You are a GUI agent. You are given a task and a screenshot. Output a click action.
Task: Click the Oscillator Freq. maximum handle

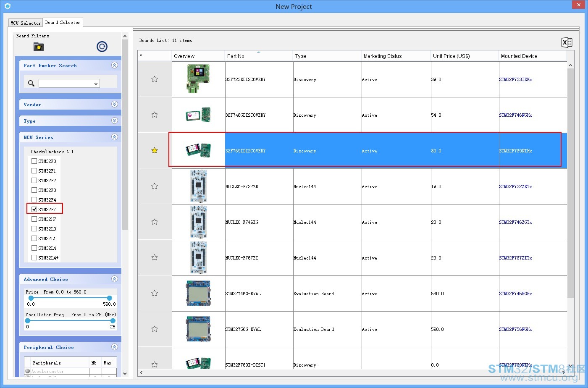point(113,320)
